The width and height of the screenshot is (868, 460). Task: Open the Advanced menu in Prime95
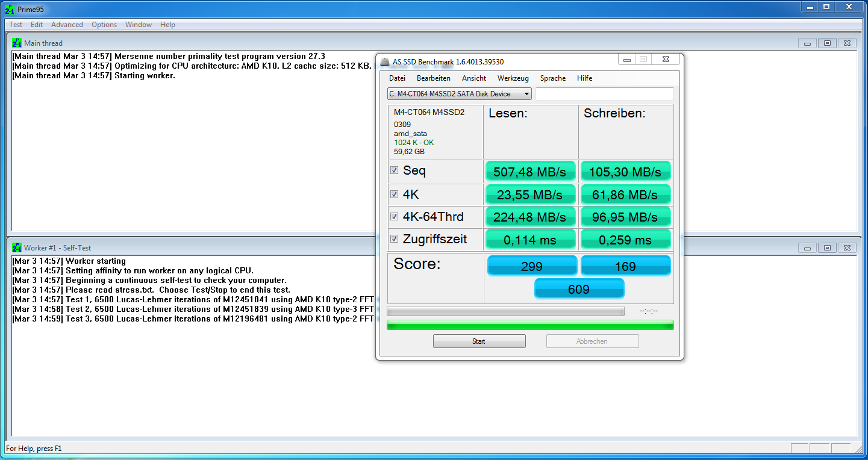pos(67,25)
